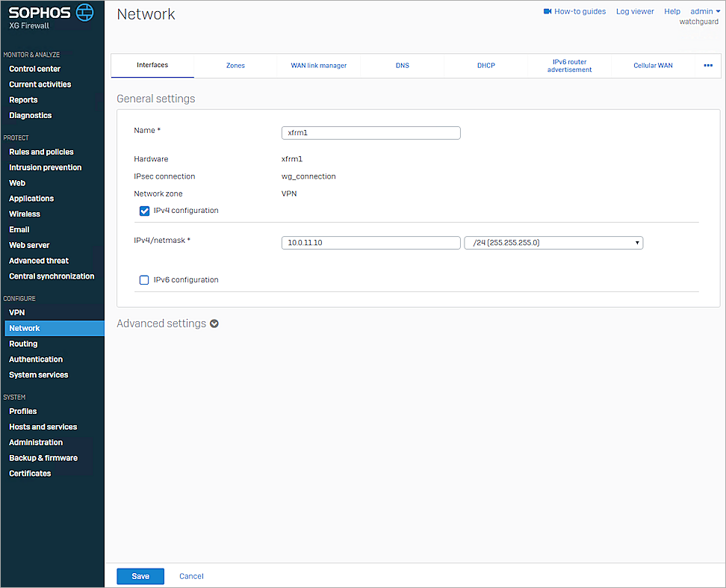
Task: Click the Save button
Action: coord(140,576)
